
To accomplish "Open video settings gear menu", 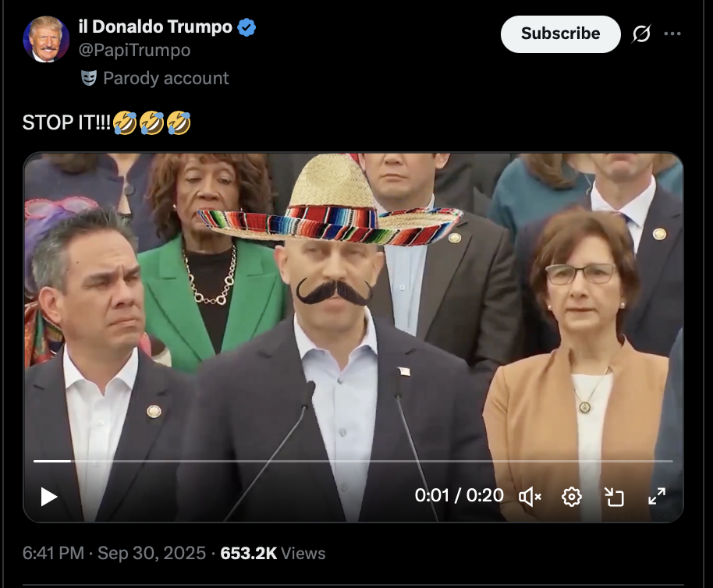I will coord(572,497).
